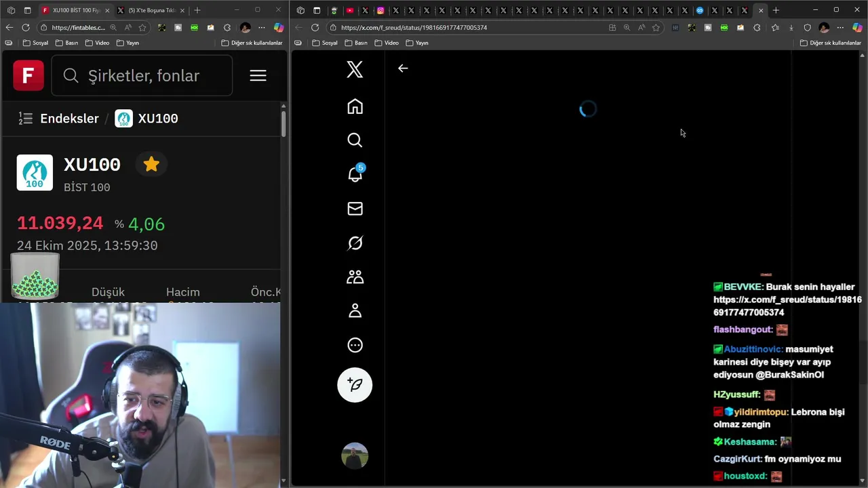Viewport: 868px width, 488px height.
Task: Click the CazgirKurt username in chat
Action: (737, 459)
